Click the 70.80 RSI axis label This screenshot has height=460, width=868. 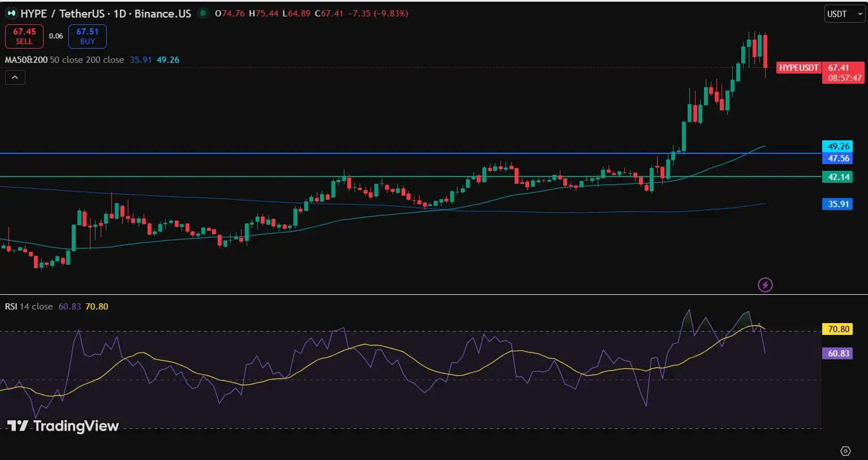pos(839,329)
